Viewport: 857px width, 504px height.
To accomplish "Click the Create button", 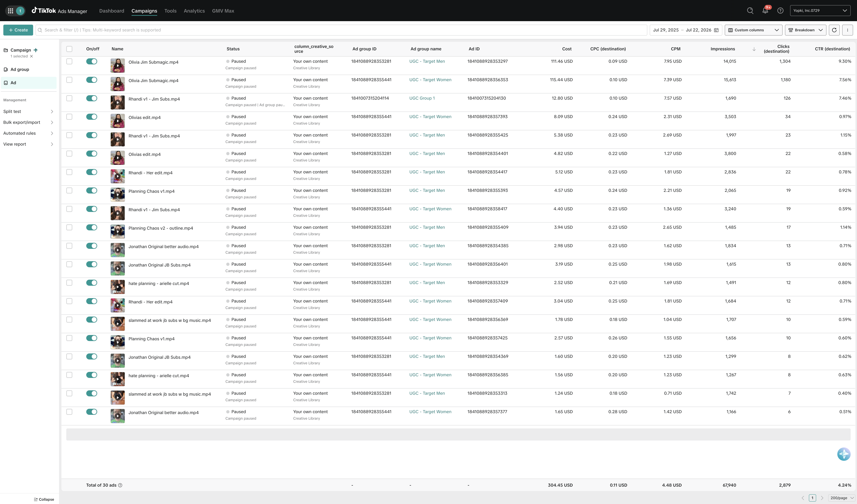I will (x=18, y=30).
